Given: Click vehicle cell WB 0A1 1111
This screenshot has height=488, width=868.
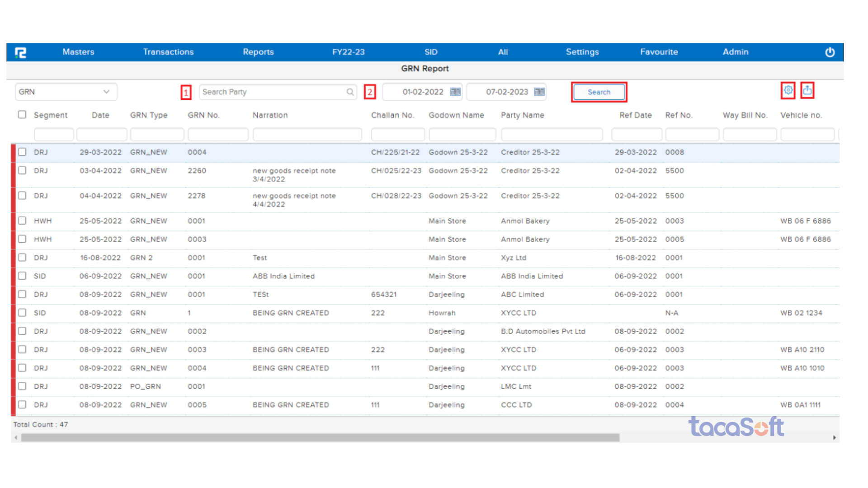Looking at the screenshot, I should coord(800,405).
